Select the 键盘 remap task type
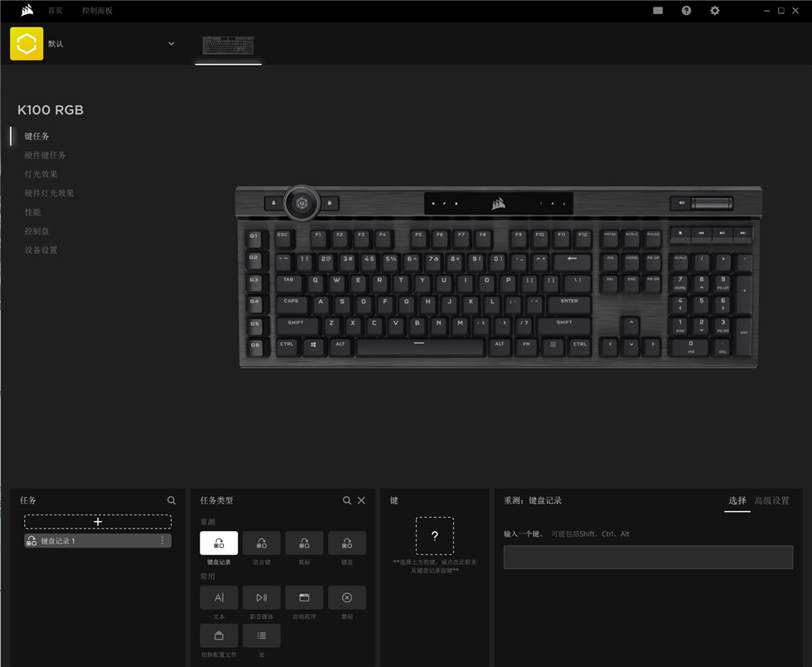The image size is (812, 667). [x=347, y=543]
